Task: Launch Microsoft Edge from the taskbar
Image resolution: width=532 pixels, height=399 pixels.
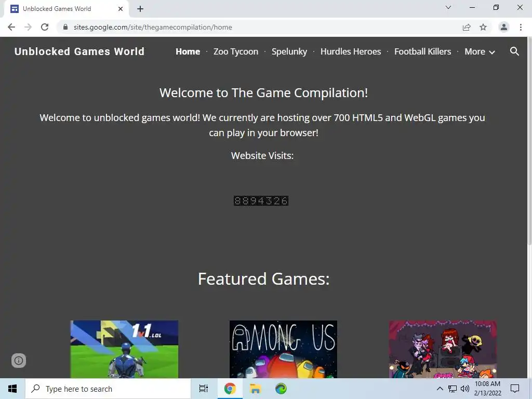Action: [x=281, y=389]
